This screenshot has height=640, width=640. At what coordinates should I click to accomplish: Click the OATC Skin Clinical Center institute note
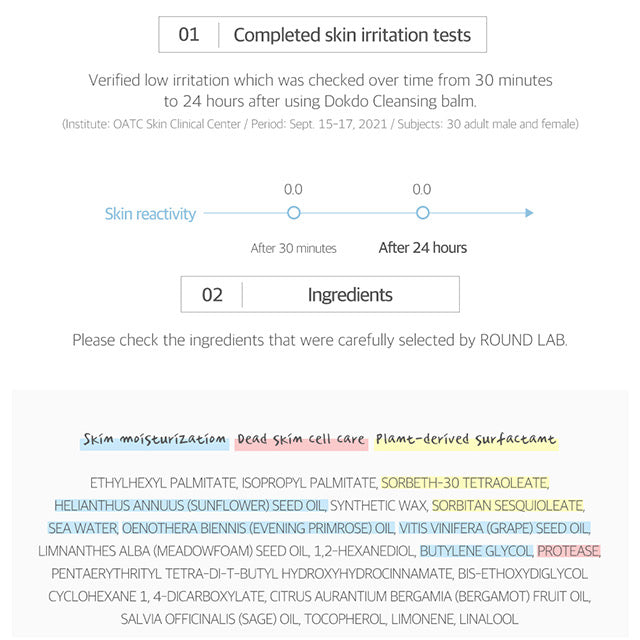tap(319, 123)
